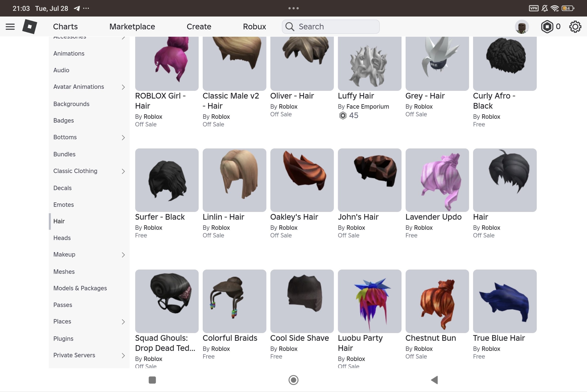Expand the Bottoms category chevron
587x392 pixels.
point(123,137)
